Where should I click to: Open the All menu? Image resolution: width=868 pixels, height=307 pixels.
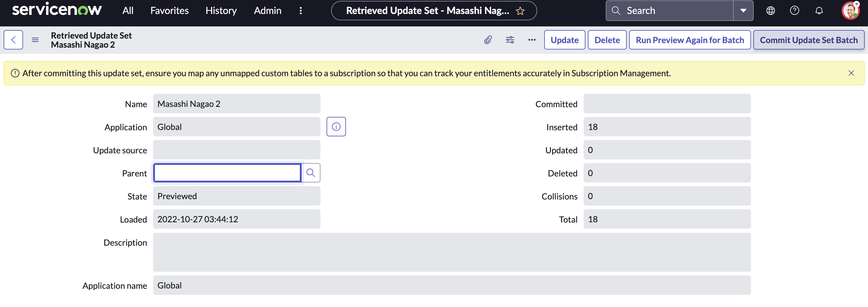[x=128, y=11]
